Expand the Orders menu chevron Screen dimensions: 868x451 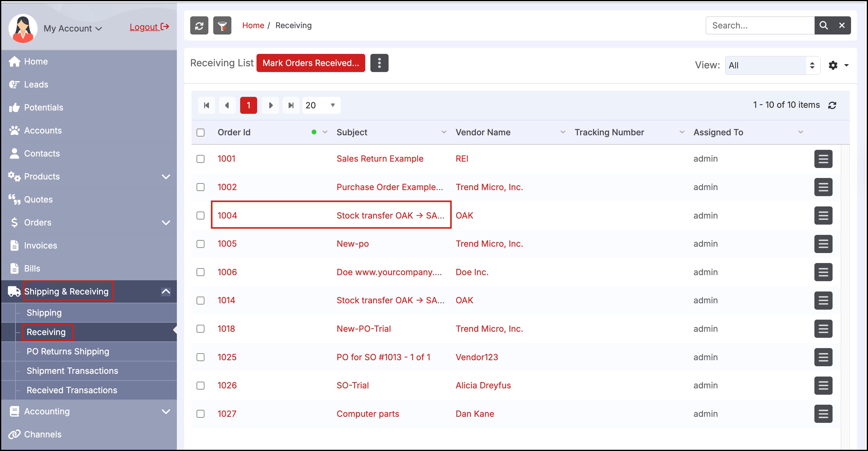pos(166,223)
